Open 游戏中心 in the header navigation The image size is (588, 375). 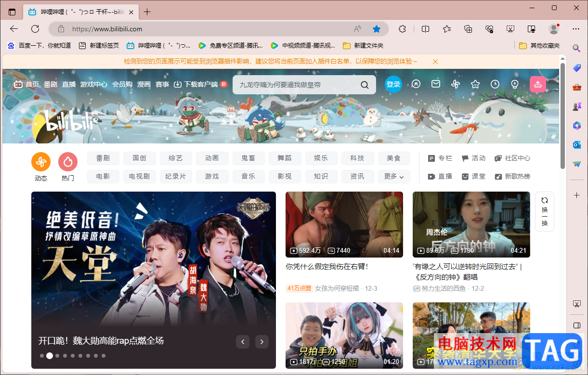[x=94, y=84]
